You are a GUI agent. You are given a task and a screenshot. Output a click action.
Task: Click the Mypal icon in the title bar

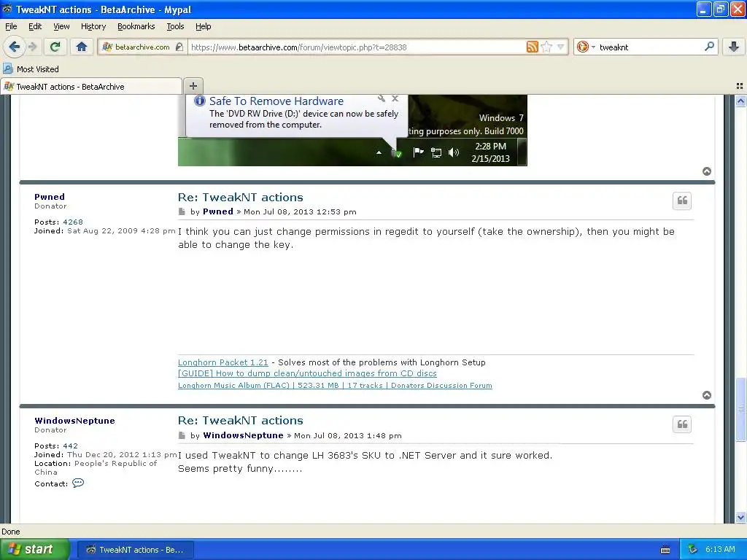click(7, 9)
